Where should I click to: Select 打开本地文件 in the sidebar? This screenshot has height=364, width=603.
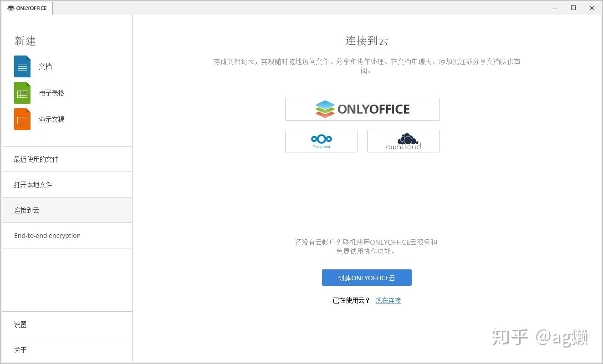(x=67, y=185)
